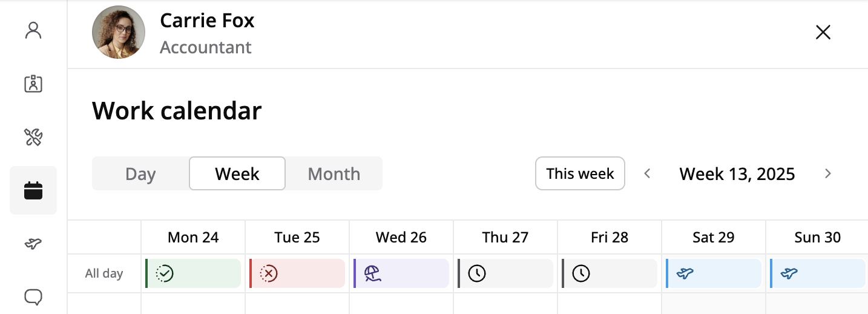Open the chat bubble sidebar icon
868x314 pixels.
pos(33,296)
